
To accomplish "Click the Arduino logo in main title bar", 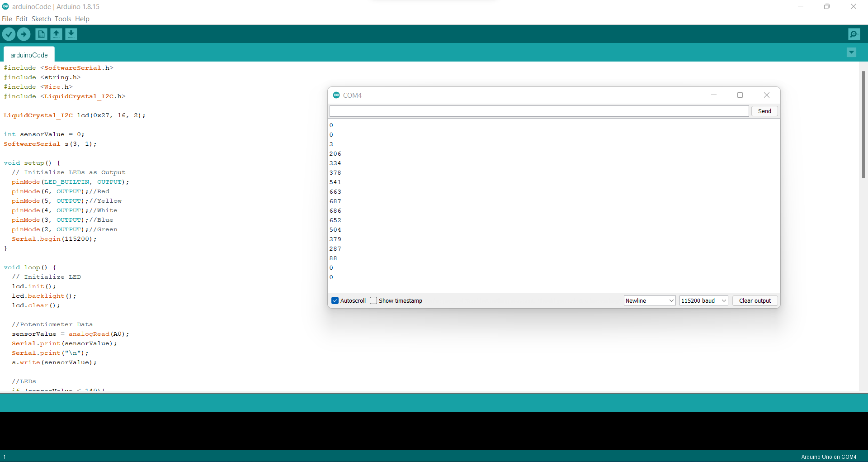I will point(5,6).
